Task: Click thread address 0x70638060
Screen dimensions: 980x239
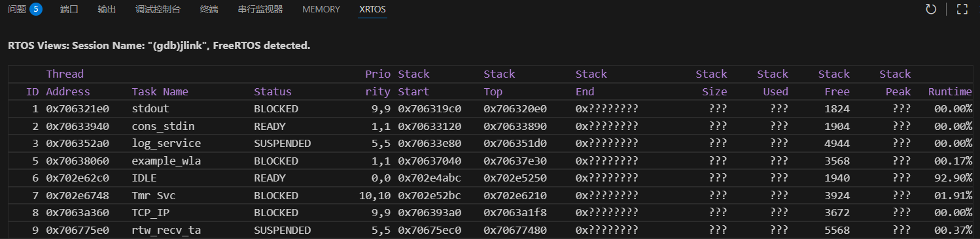Action: tap(78, 161)
